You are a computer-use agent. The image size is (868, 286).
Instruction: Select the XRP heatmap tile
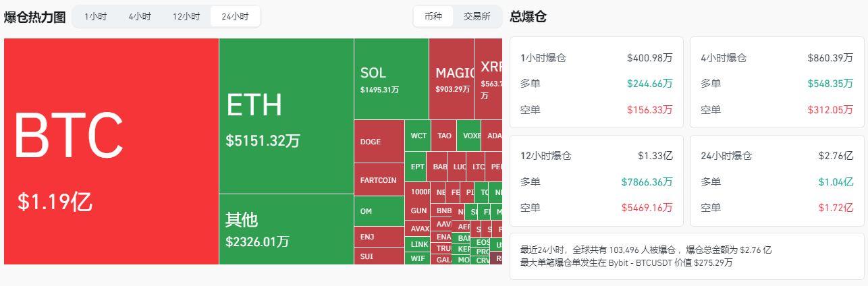[x=488, y=79]
